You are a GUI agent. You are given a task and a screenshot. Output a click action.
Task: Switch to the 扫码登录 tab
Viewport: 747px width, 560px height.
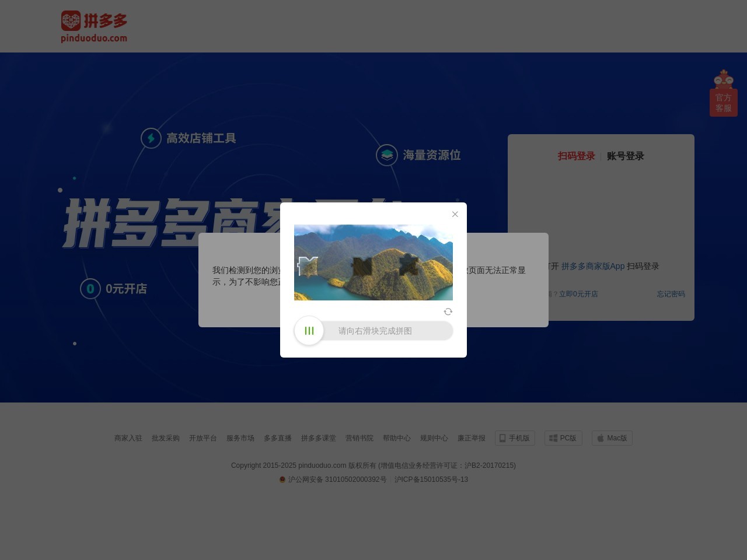tap(576, 156)
